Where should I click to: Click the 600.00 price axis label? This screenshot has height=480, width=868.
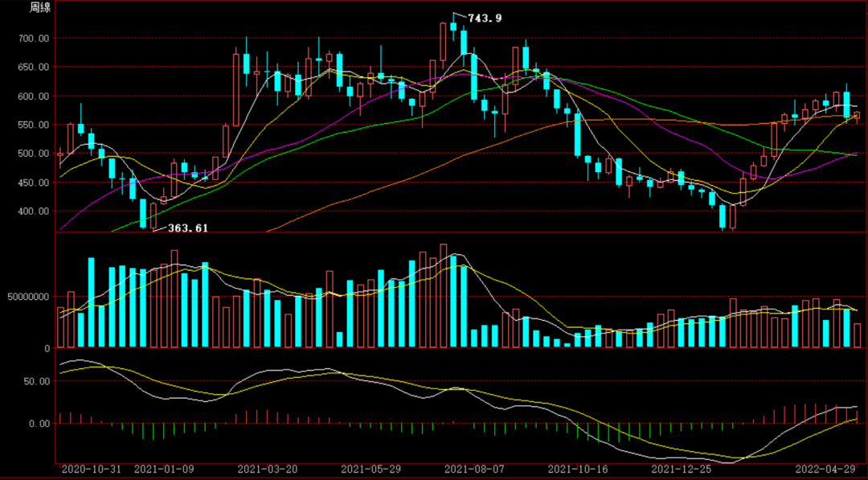(x=35, y=96)
